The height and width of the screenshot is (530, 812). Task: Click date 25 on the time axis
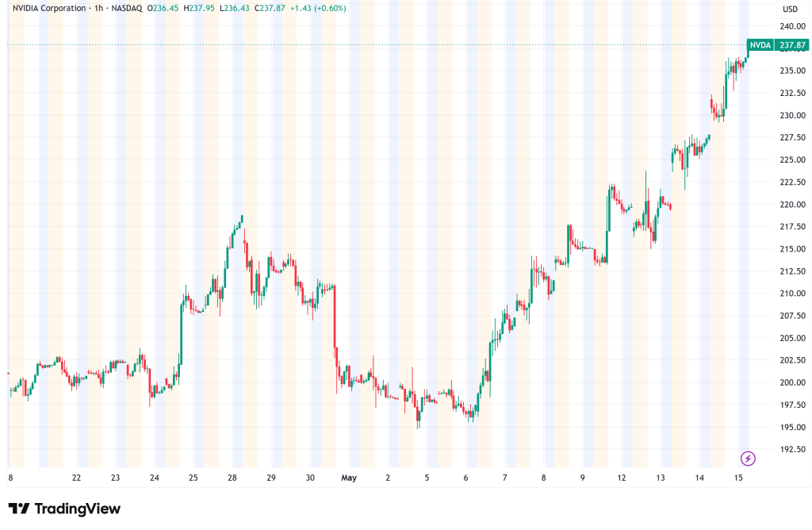(x=193, y=478)
